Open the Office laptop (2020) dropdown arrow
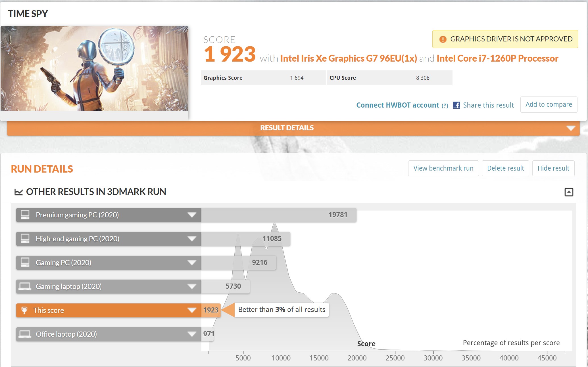The height and width of the screenshot is (367, 588). (x=192, y=334)
